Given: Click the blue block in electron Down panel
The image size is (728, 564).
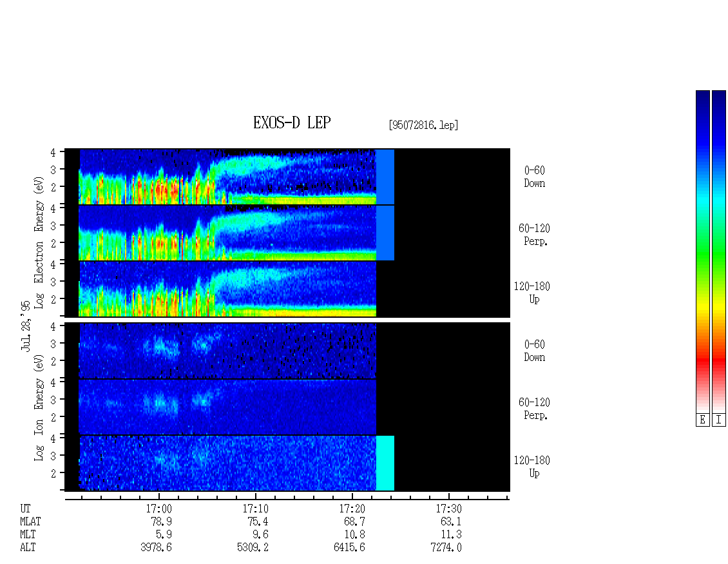Looking at the screenshot, I should 385,177.
